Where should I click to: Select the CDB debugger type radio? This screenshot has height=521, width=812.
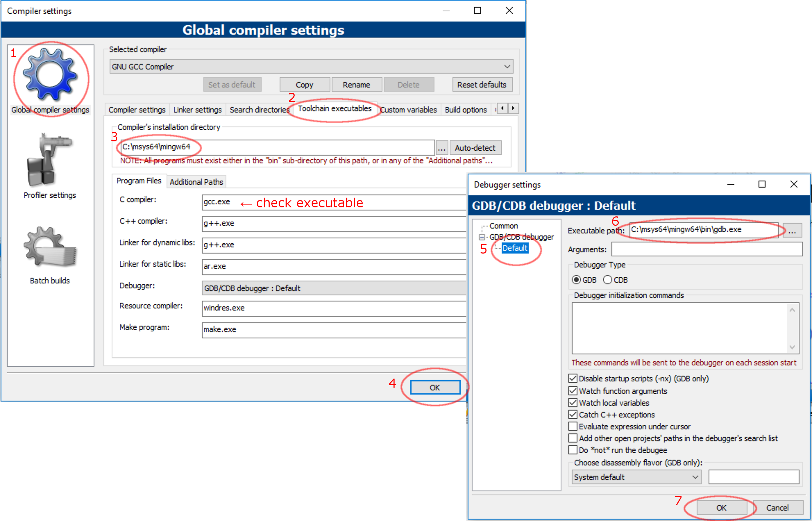pyautogui.click(x=608, y=280)
